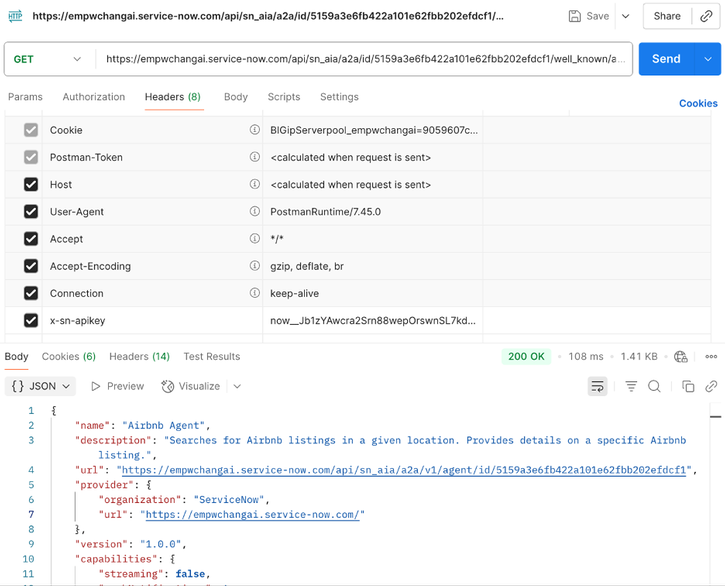
Task: Toggle the Cookie header checkbox
Action: coord(31,130)
